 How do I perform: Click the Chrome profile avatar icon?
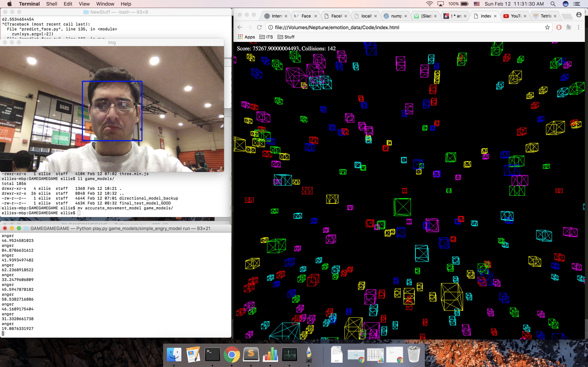tap(579, 15)
